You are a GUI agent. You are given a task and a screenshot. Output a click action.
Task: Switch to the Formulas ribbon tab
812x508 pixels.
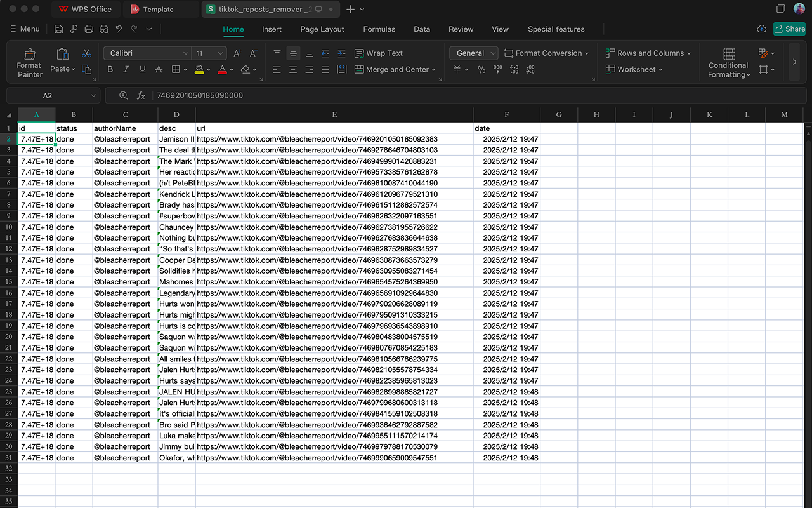pyautogui.click(x=379, y=29)
